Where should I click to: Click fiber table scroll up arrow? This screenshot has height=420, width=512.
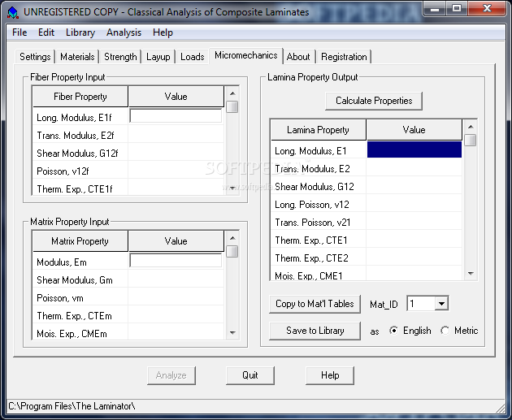point(232,93)
